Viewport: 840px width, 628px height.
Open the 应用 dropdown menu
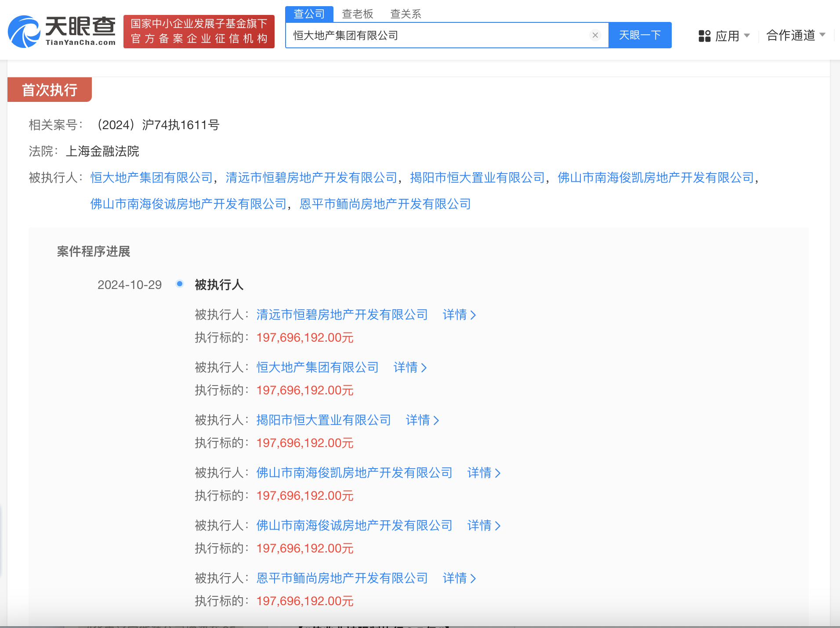tap(724, 36)
